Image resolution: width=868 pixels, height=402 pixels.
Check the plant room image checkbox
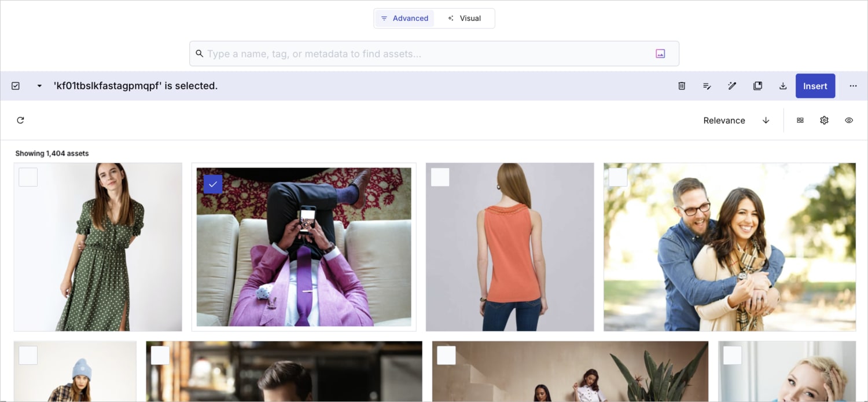pyautogui.click(x=446, y=356)
